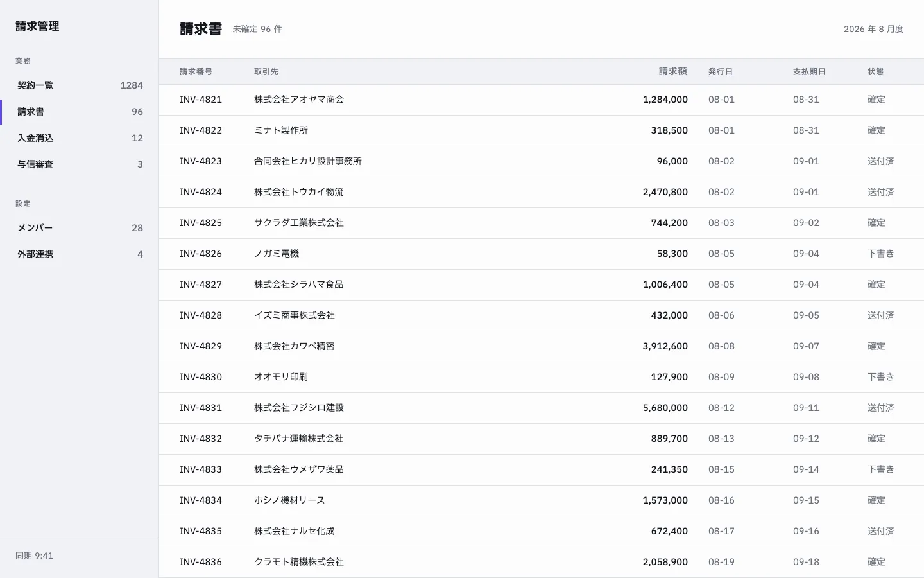
Task: Click the 未確定 96 件 count
Action: (x=257, y=29)
